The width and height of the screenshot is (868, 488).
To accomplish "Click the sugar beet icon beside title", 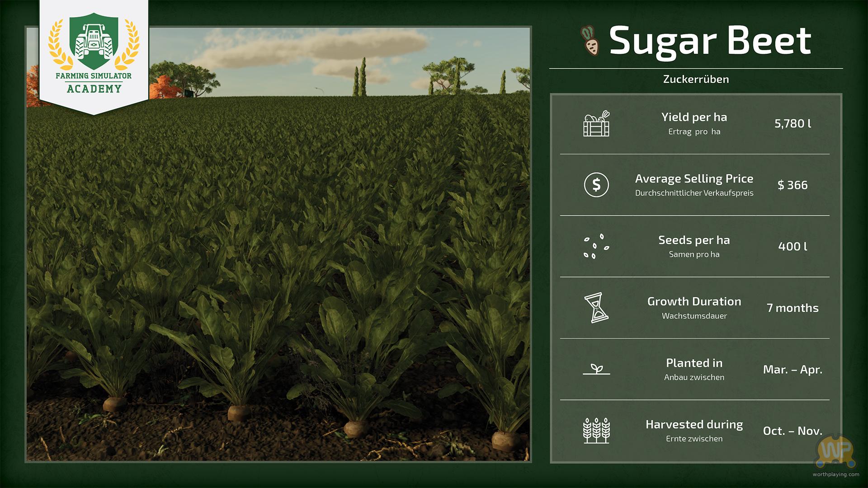I will click(590, 41).
